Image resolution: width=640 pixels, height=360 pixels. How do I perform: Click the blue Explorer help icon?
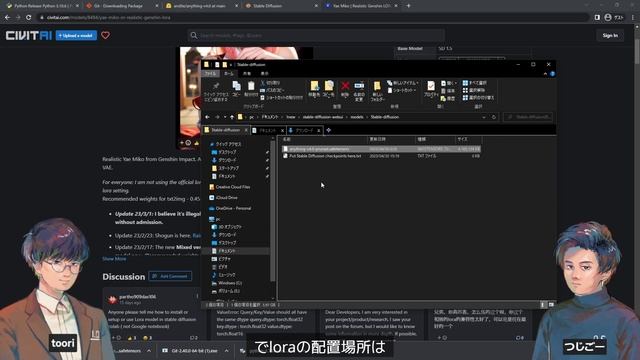point(552,74)
